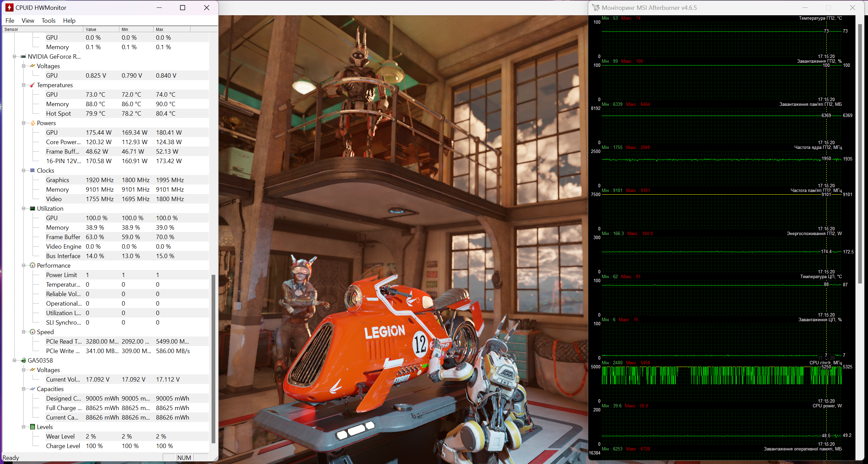The image size is (868, 464).
Task: Click the Sensor column header
Action: click(42, 30)
